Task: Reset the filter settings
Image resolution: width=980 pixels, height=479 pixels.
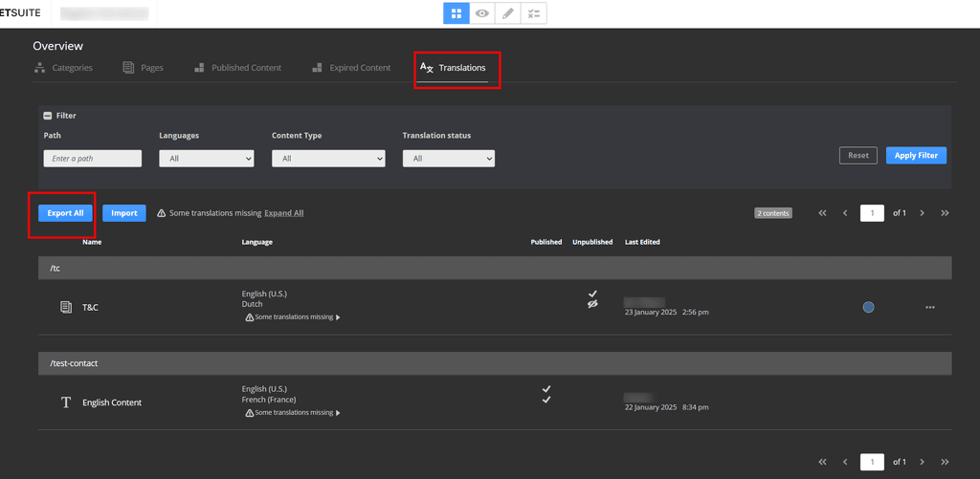Action: [858, 156]
